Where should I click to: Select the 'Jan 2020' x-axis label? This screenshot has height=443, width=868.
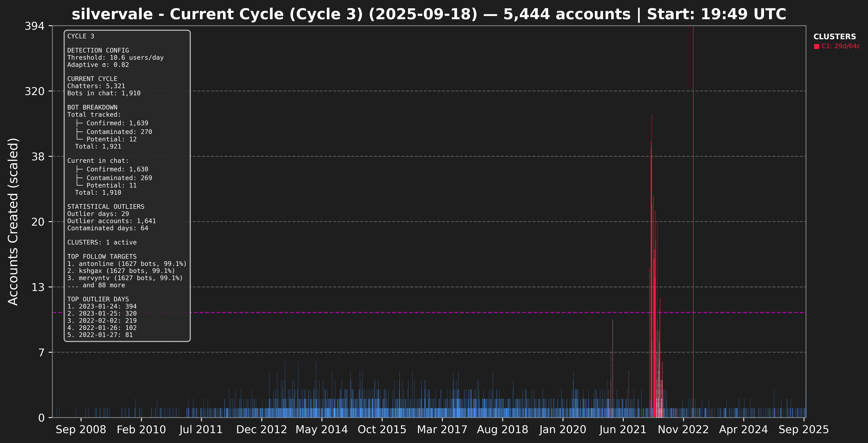(563, 430)
